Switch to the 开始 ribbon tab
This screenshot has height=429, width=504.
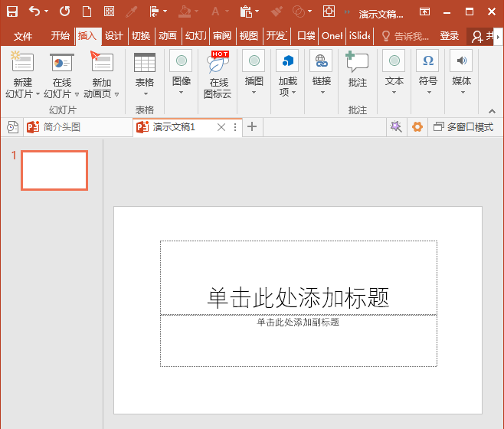click(x=60, y=36)
